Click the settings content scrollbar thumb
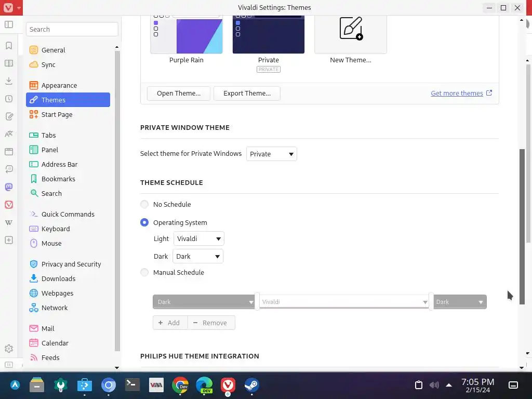 [522, 227]
